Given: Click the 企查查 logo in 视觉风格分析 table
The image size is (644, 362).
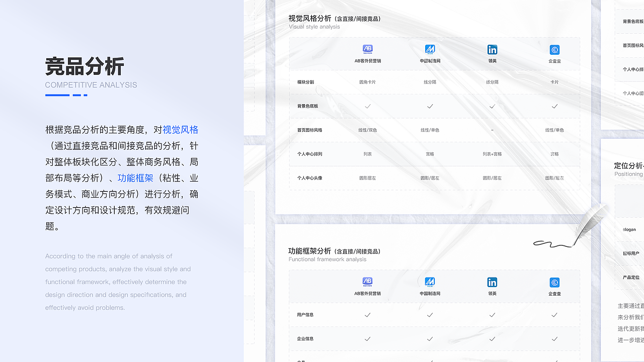Looking at the screenshot, I should pyautogui.click(x=554, y=49).
